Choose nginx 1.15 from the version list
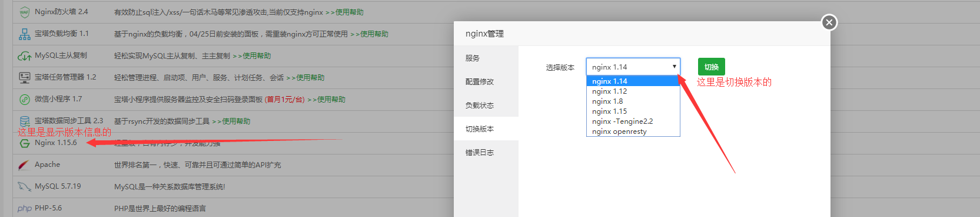The width and height of the screenshot is (980, 217). click(x=633, y=111)
